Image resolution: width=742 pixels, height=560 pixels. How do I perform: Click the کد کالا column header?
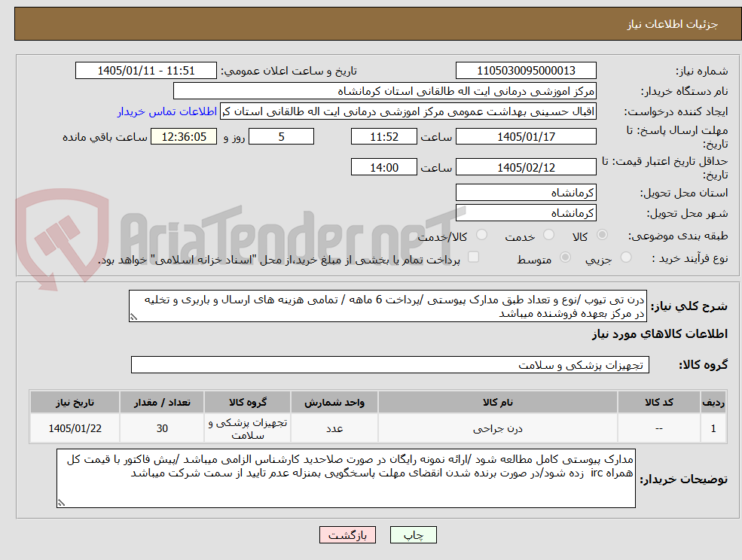tap(658, 403)
